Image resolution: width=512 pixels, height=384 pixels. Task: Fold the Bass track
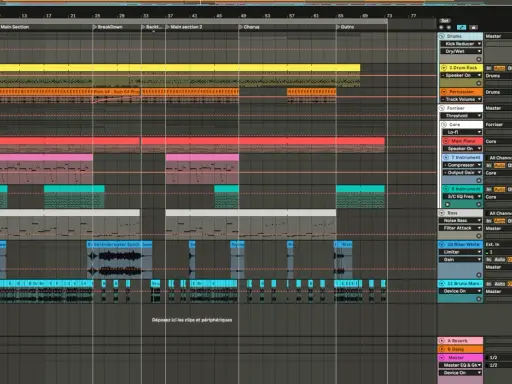(x=442, y=213)
